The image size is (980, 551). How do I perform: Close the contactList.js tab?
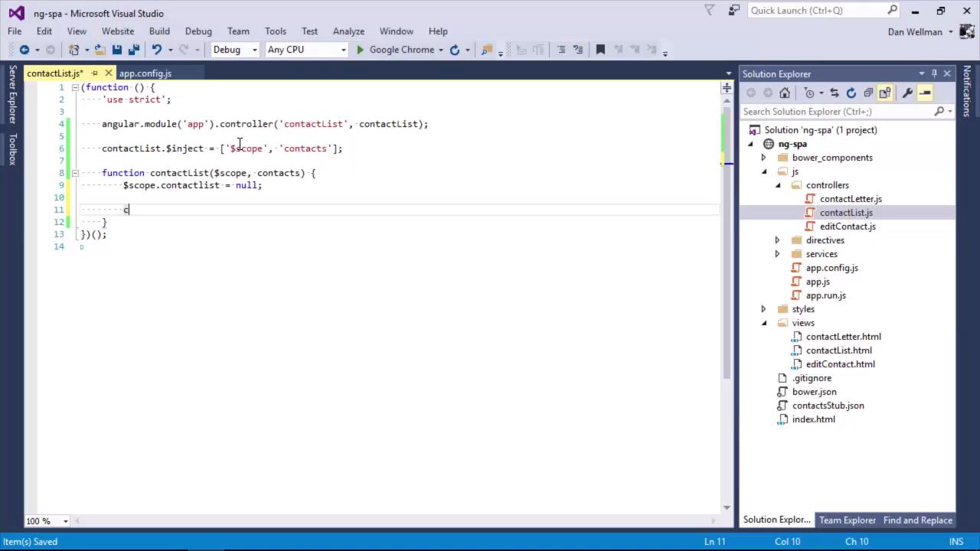click(108, 73)
